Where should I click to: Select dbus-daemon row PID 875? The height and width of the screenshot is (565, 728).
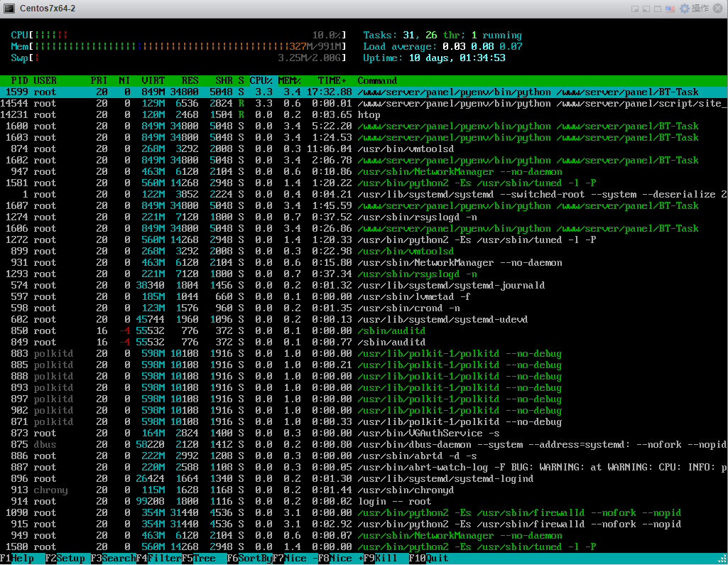click(x=364, y=445)
